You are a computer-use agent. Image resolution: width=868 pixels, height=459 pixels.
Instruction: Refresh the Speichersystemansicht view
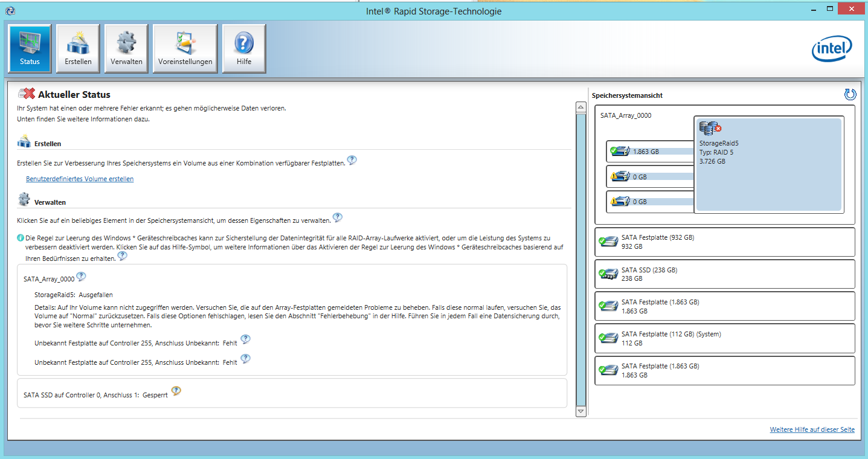pyautogui.click(x=850, y=94)
